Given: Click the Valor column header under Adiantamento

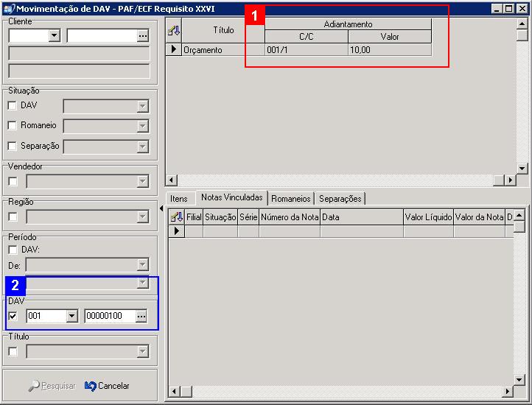Looking at the screenshot, I should (x=390, y=37).
